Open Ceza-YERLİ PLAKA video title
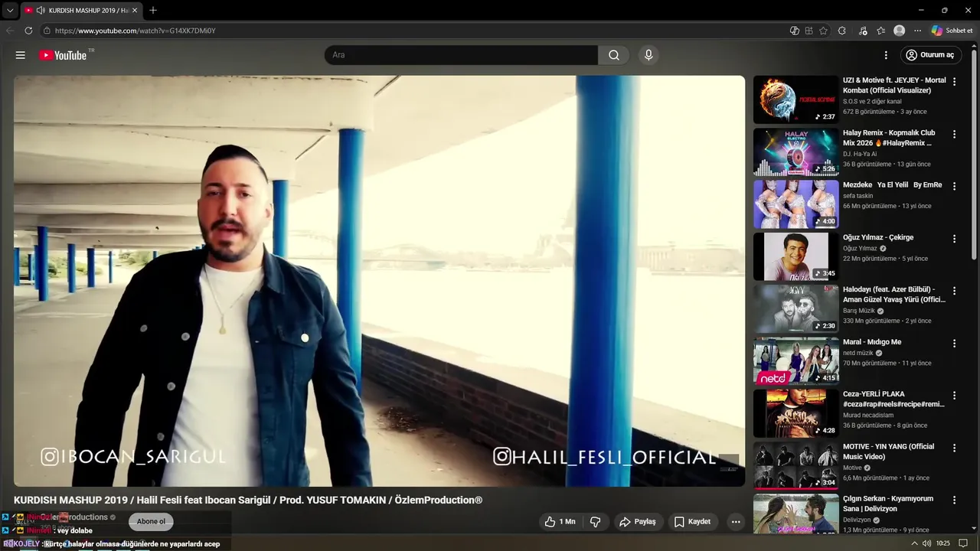Image resolution: width=980 pixels, height=551 pixels. coord(893,399)
